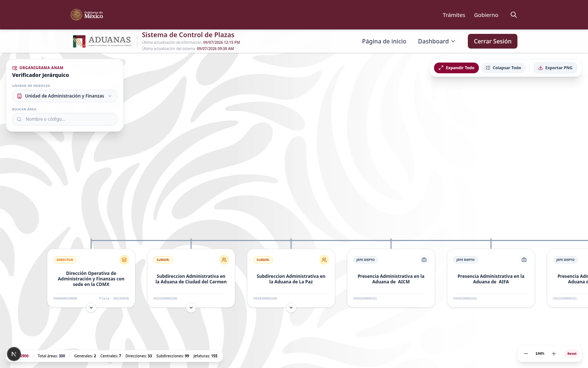Click briefcase icon on Aduana de AIFA card
The height and width of the screenshot is (368, 588).
click(524, 260)
